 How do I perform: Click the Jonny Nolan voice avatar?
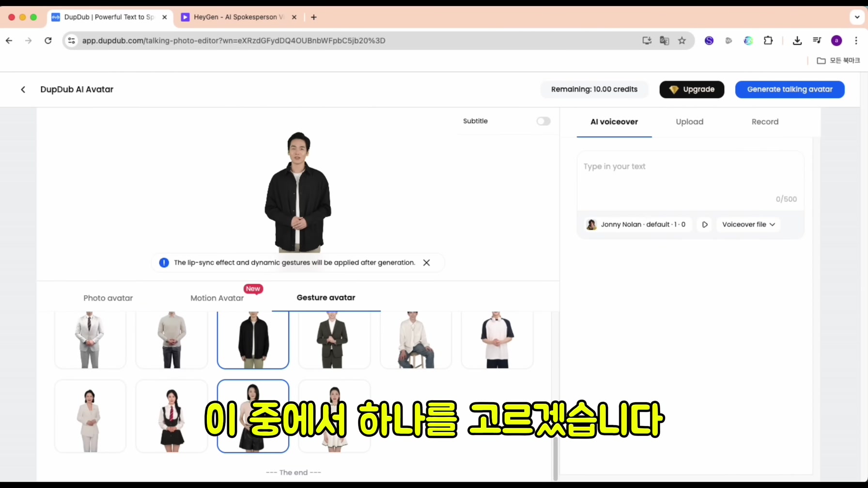591,224
